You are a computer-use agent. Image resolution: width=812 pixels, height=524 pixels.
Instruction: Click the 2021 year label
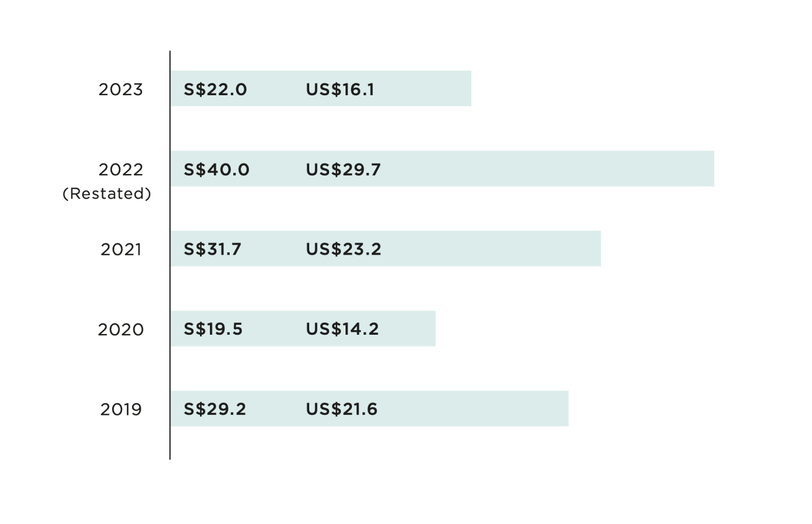pos(121,249)
